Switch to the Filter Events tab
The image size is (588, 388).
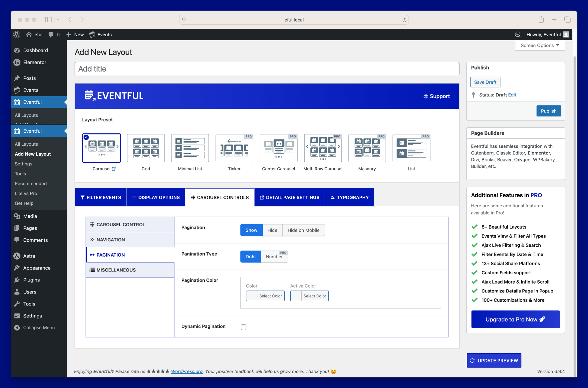(x=101, y=197)
